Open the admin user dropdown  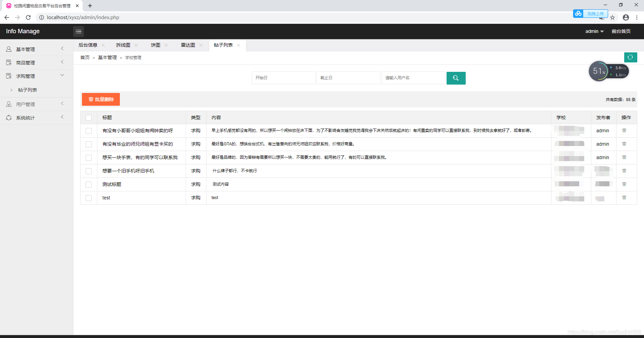(594, 31)
